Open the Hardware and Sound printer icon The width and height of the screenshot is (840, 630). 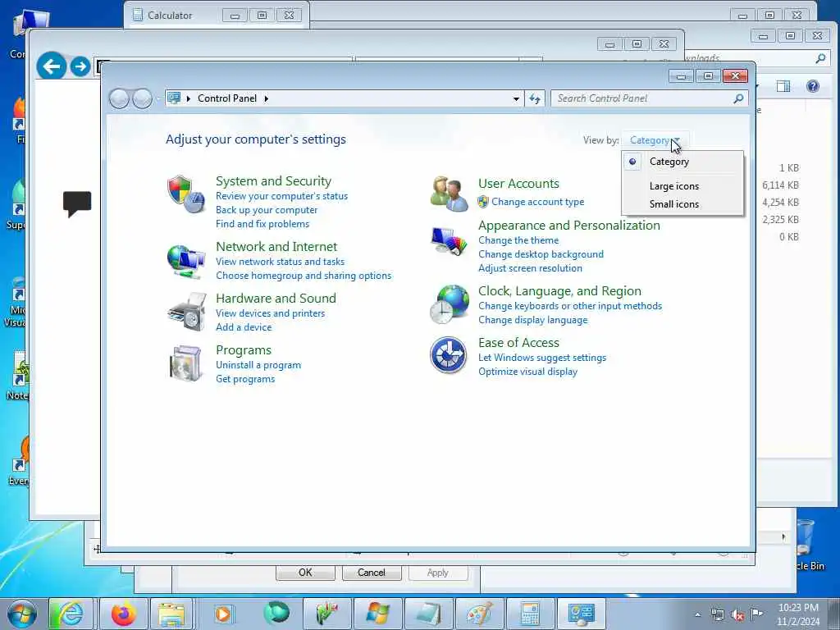coord(186,312)
